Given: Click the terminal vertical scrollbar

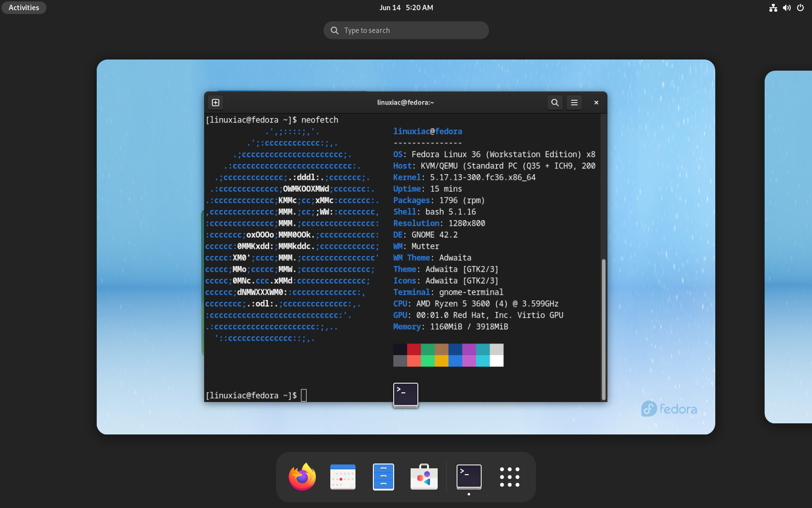Looking at the screenshot, I should (604, 329).
